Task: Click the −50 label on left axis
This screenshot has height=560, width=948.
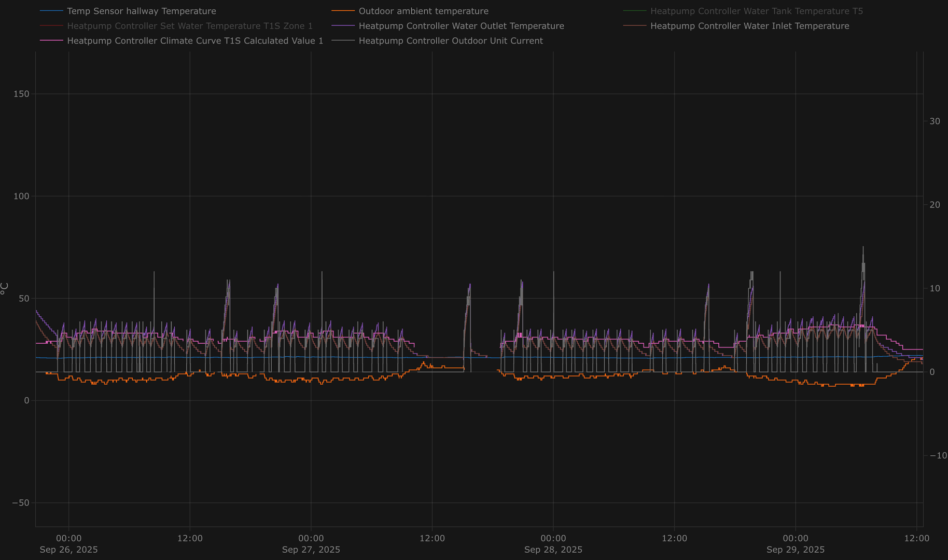Action: [x=21, y=502]
